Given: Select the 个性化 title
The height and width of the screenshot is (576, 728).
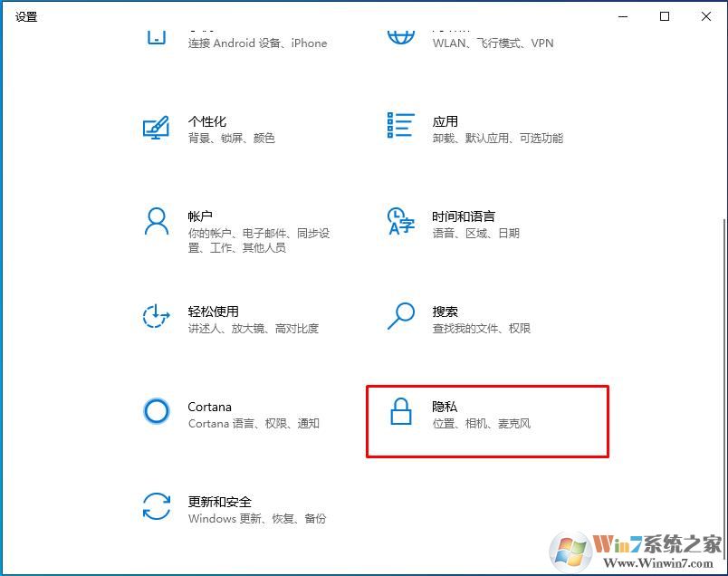Looking at the screenshot, I should 207,121.
